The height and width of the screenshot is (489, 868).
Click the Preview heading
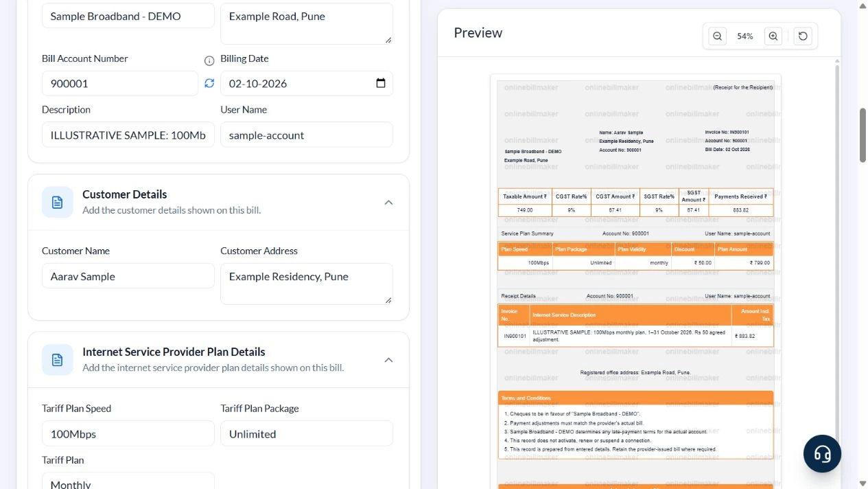click(478, 32)
